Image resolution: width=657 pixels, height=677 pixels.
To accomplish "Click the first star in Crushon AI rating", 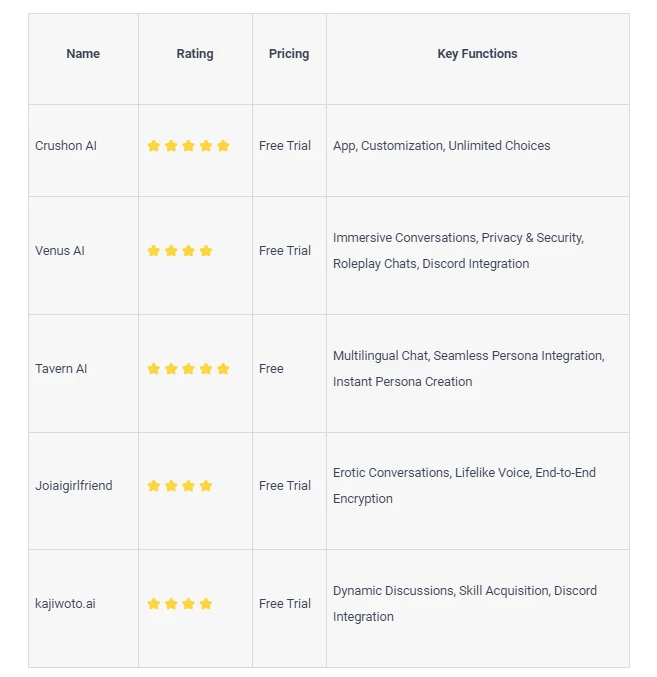I will click(154, 146).
